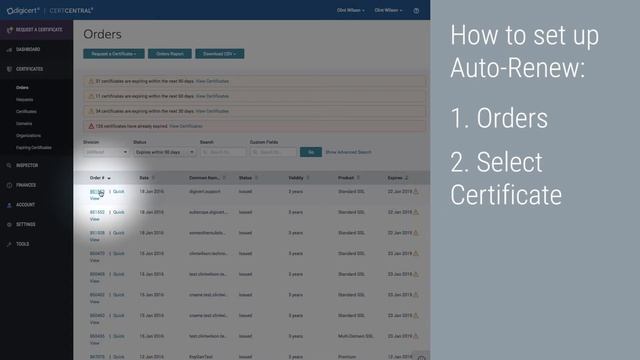Select Orders in the Certificates submenu
The image size is (640, 360).
click(22, 88)
